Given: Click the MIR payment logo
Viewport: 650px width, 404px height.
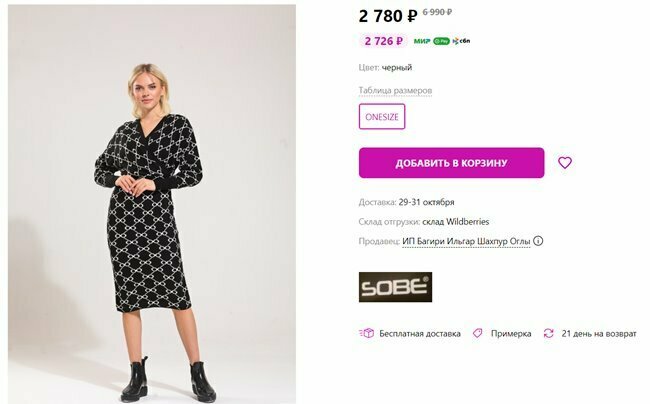Looking at the screenshot, I should click(421, 41).
